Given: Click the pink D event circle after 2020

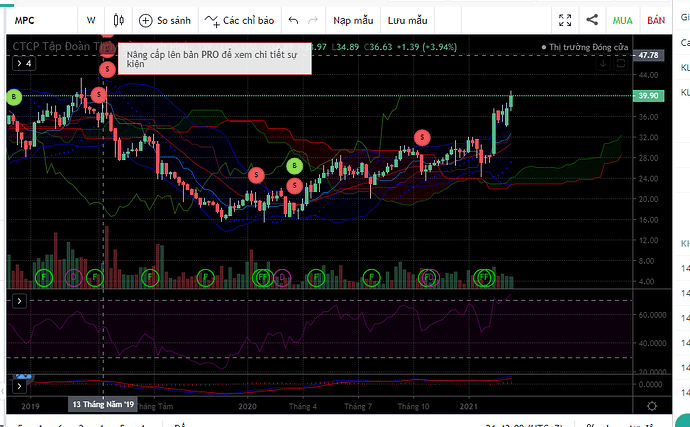Looking at the screenshot, I should (x=282, y=278).
